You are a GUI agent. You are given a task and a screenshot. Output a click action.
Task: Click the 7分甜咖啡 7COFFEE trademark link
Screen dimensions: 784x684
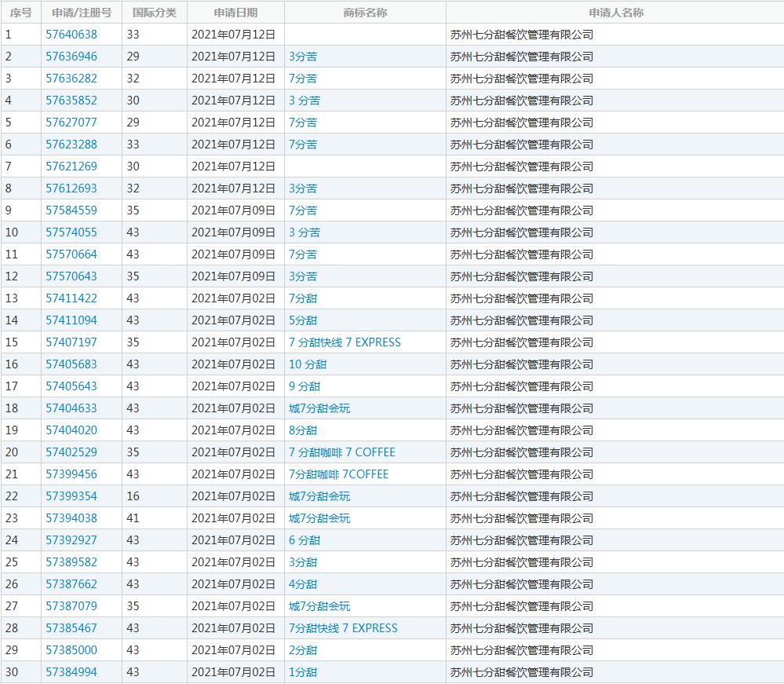click(x=338, y=474)
